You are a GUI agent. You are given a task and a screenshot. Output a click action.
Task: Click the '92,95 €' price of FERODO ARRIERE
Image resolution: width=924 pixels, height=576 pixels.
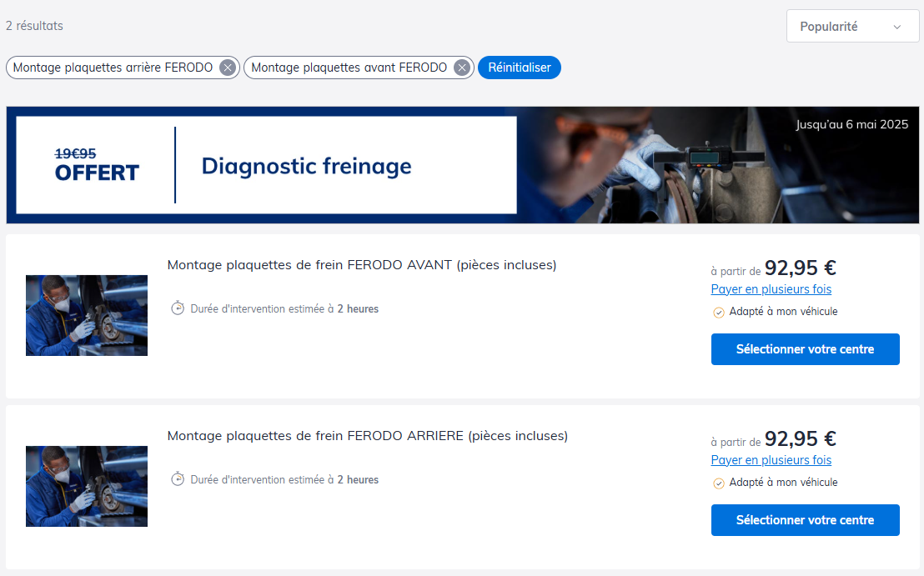801,439
